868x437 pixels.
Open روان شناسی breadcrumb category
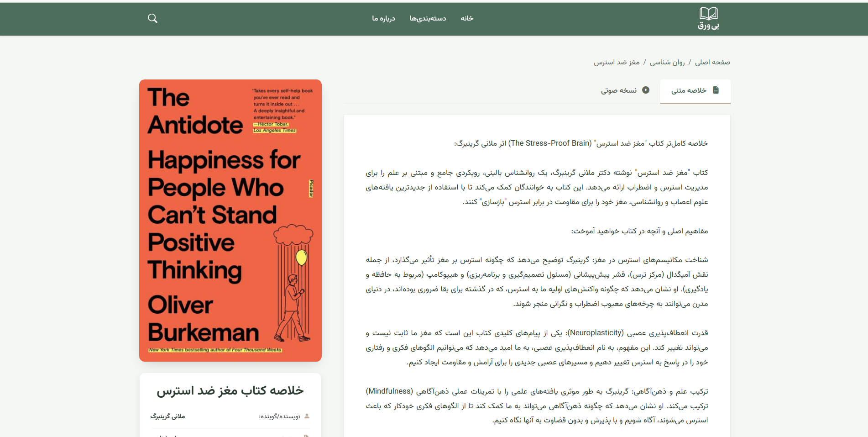tap(667, 62)
